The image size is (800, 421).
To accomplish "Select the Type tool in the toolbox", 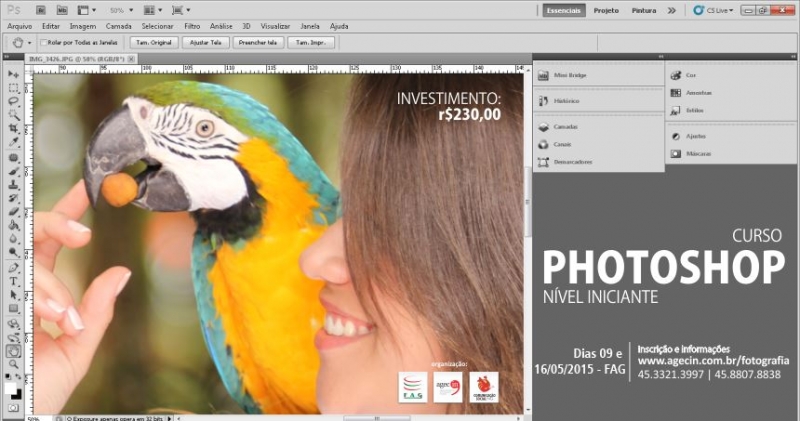I will point(14,282).
